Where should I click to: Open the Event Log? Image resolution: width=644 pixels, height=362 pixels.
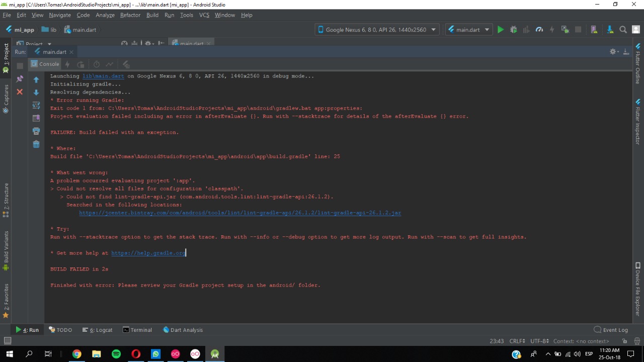(x=611, y=330)
